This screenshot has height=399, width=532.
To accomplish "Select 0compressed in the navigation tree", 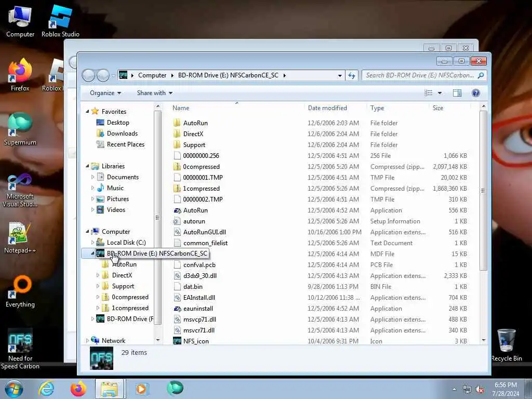I will tap(125, 297).
